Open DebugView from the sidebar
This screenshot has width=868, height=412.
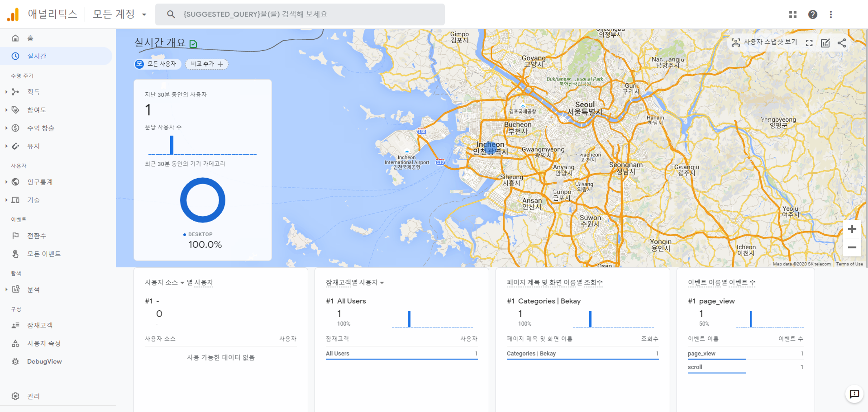coord(44,361)
